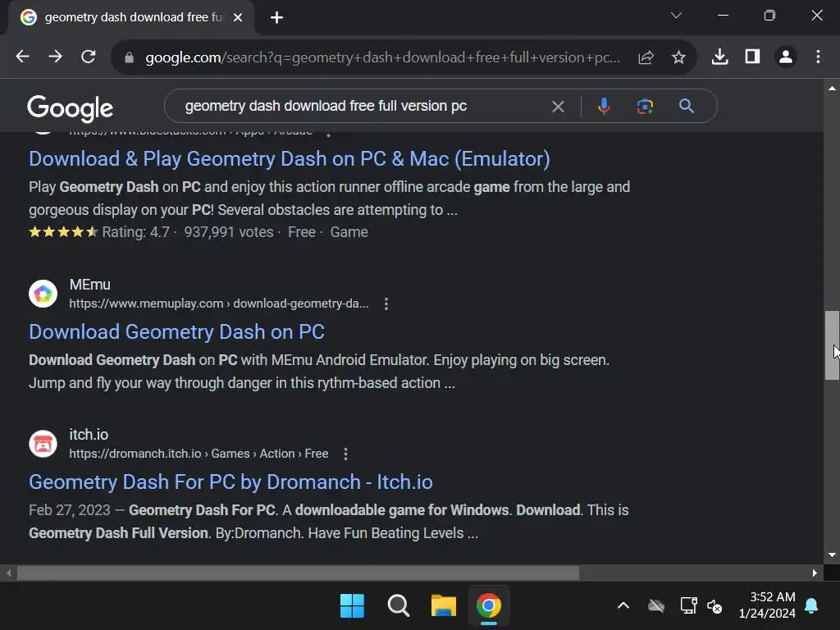840x630 pixels.
Task: Click the horizontal scrollbar left arrow
Action: (8, 573)
